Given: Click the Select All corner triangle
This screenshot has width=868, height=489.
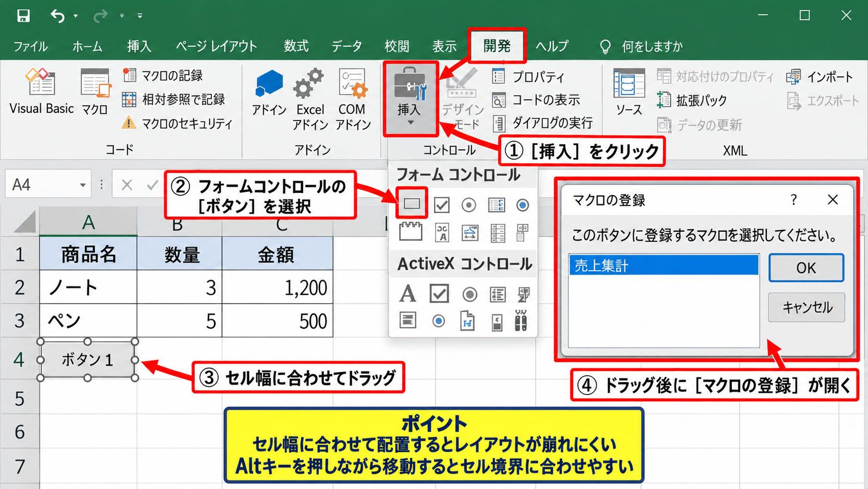Looking at the screenshot, I should tap(24, 222).
